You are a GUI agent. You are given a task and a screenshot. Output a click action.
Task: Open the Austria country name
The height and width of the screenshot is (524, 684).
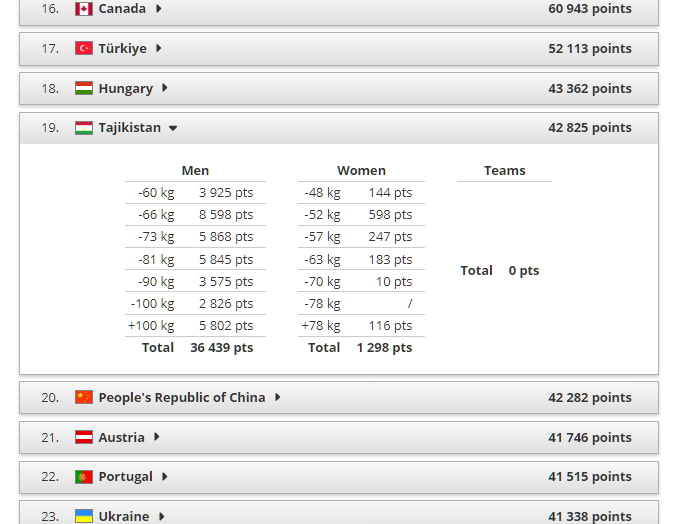[121, 437]
